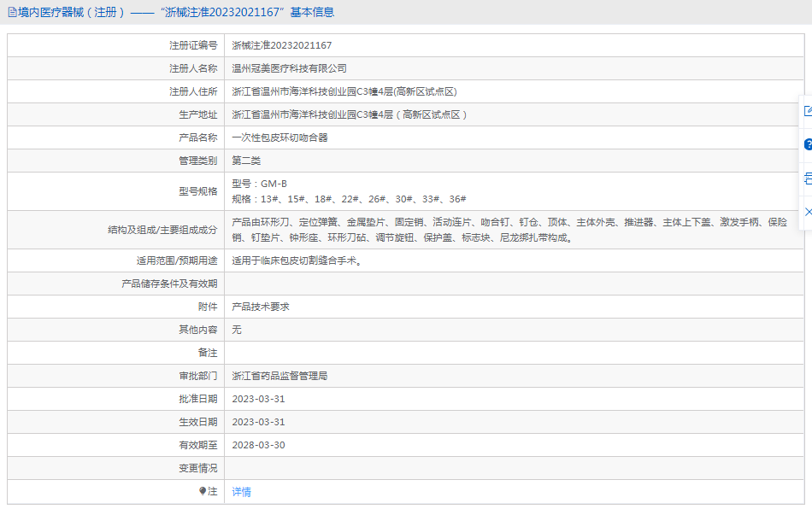
Task: Close the floating side panel with X icon
Action: [x=808, y=212]
